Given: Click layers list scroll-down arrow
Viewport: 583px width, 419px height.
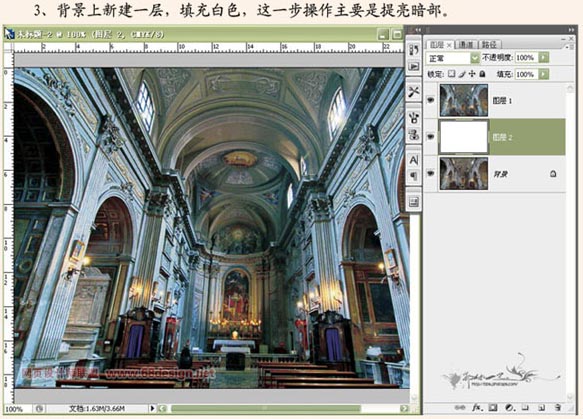Looking at the screenshot, I should pyautogui.click(x=570, y=397).
